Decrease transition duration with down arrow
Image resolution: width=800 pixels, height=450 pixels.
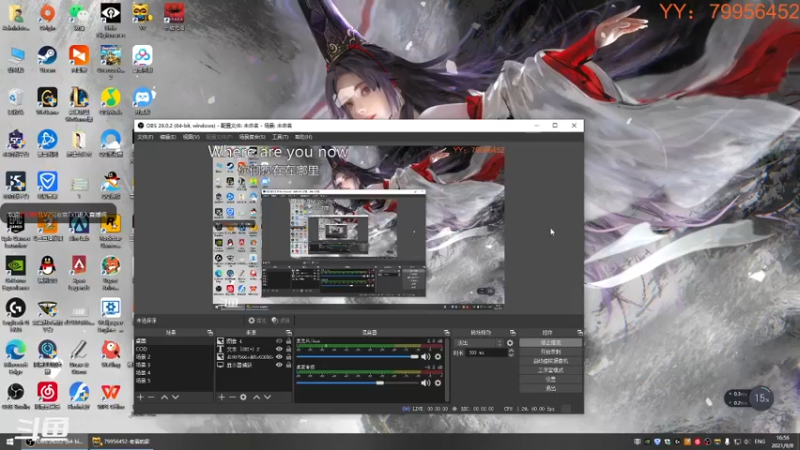(511, 355)
